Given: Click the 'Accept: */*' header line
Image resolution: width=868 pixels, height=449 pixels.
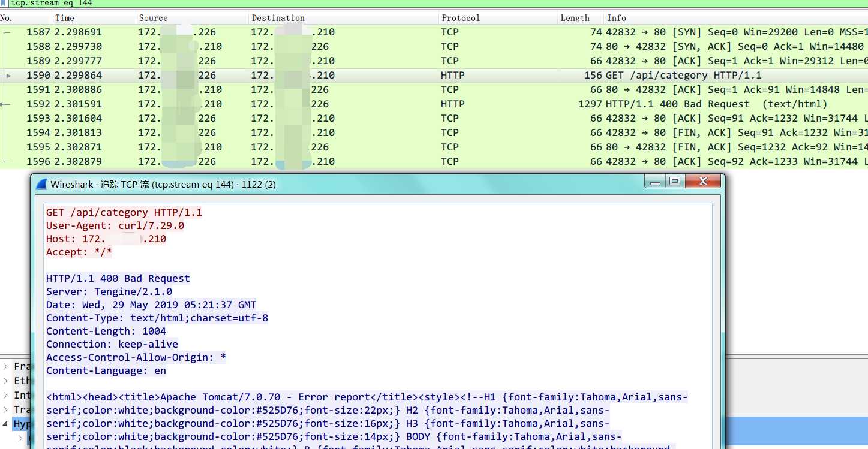Looking at the screenshot, I should point(79,252).
